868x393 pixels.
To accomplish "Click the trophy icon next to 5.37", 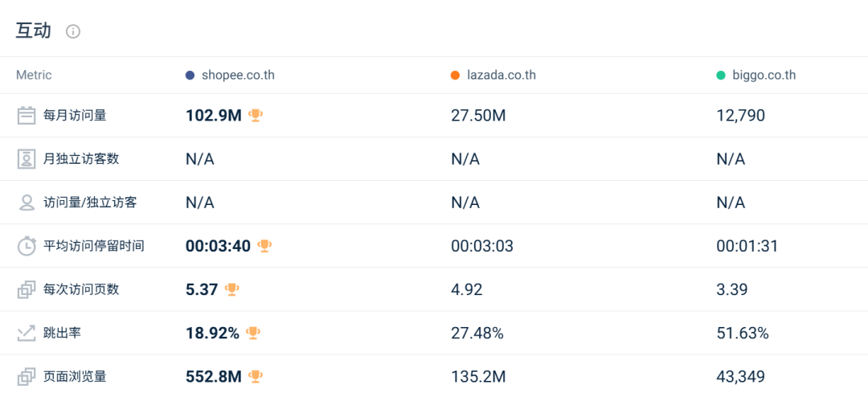I will 231,289.
